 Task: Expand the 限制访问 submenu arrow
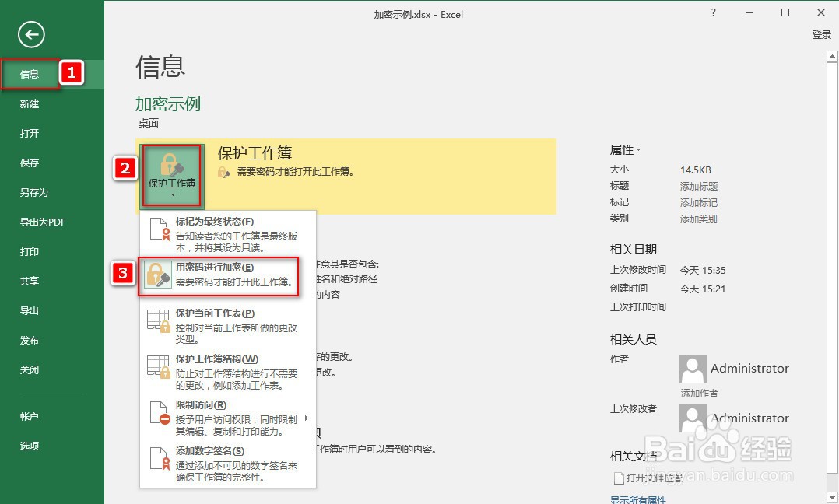point(307,418)
